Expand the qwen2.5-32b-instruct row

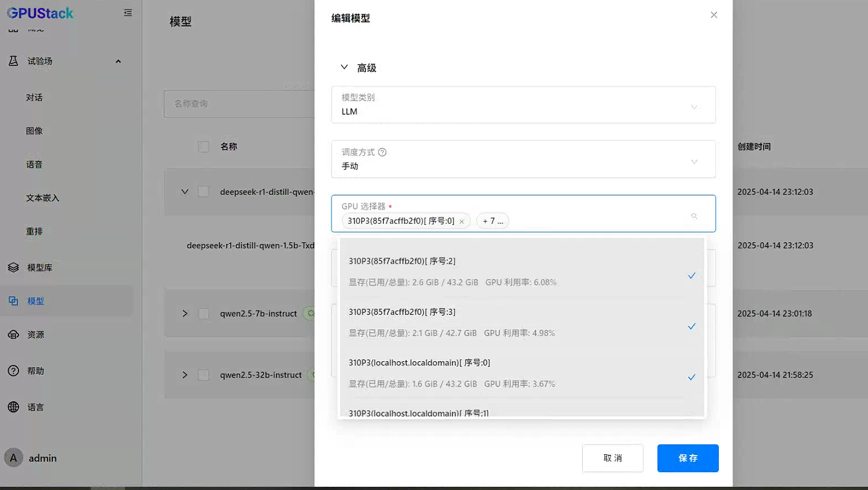(184, 375)
